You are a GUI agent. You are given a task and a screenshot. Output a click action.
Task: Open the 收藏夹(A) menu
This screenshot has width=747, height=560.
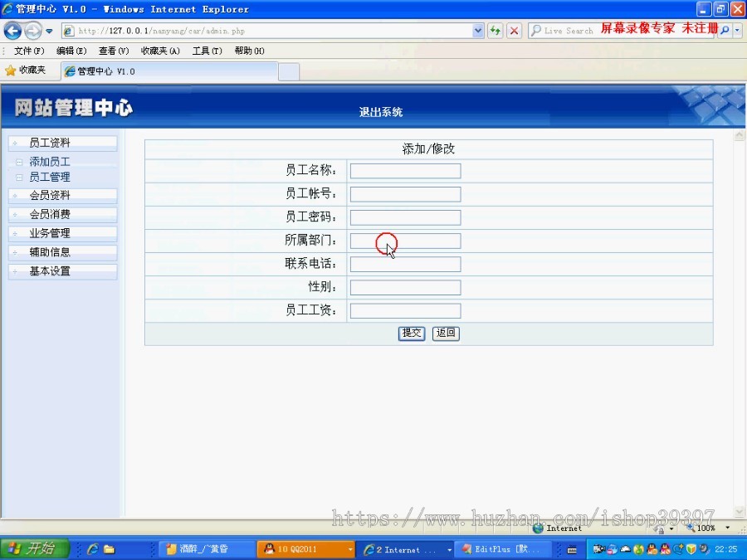pyautogui.click(x=160, y=51)
